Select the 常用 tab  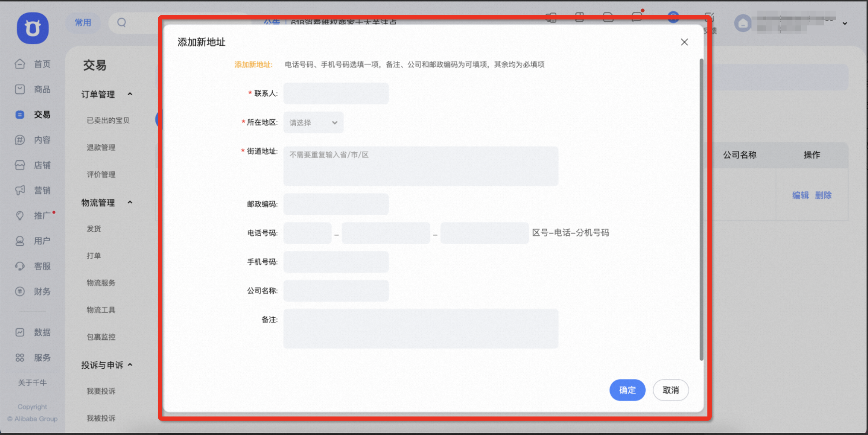pyautogui.click(x=83, y=23)
